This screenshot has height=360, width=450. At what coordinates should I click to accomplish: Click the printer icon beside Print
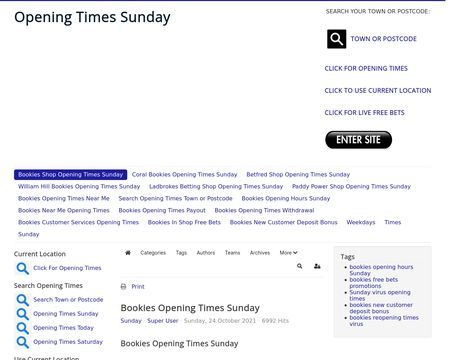123,286
